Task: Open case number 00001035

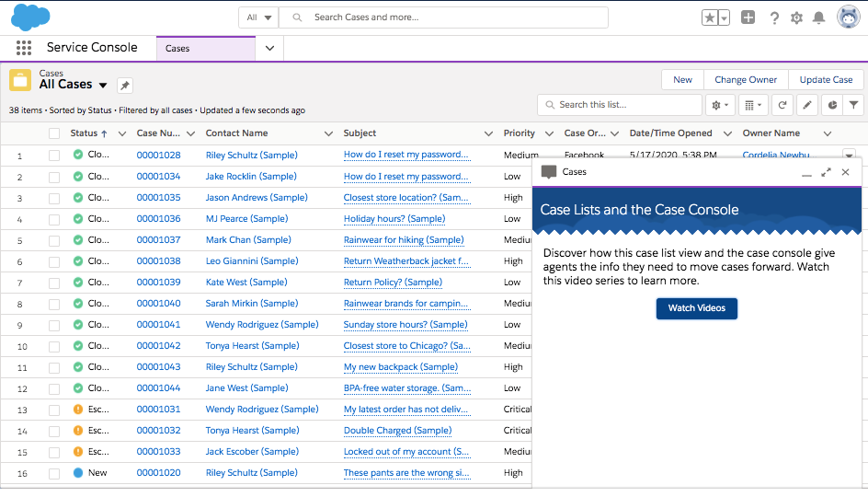Action: [x=158, y=198]
